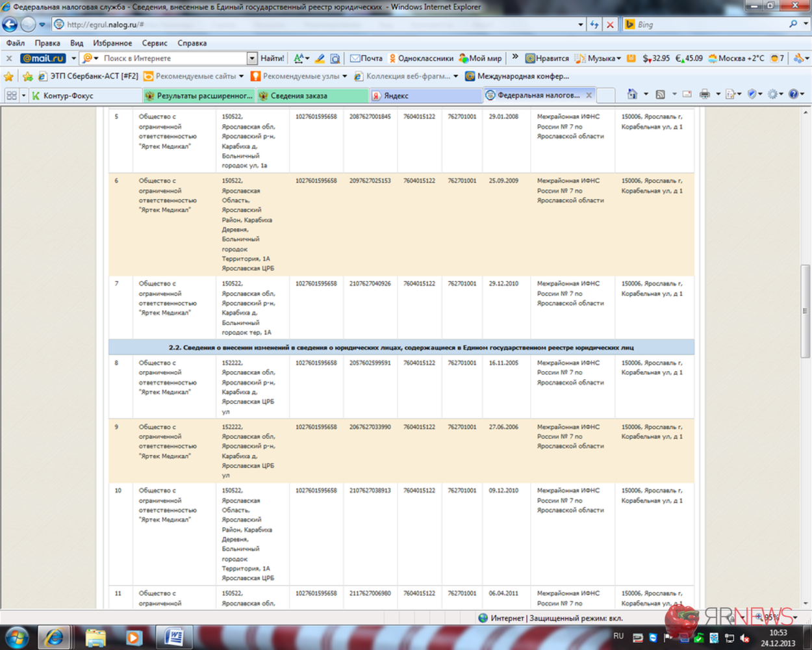The image size is (812, 650).
Task: Open Москва +2°C weather widget
Action: click(x=736, y=58)
